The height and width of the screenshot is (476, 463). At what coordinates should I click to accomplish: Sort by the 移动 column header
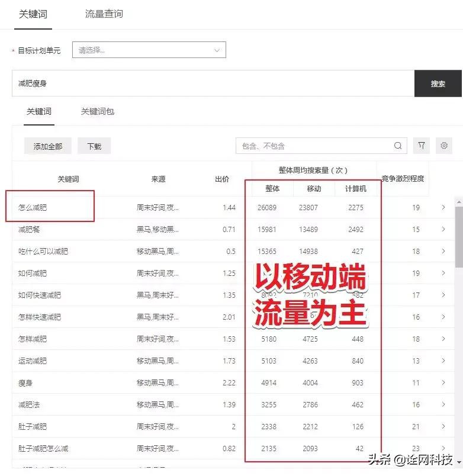(314, 188)
